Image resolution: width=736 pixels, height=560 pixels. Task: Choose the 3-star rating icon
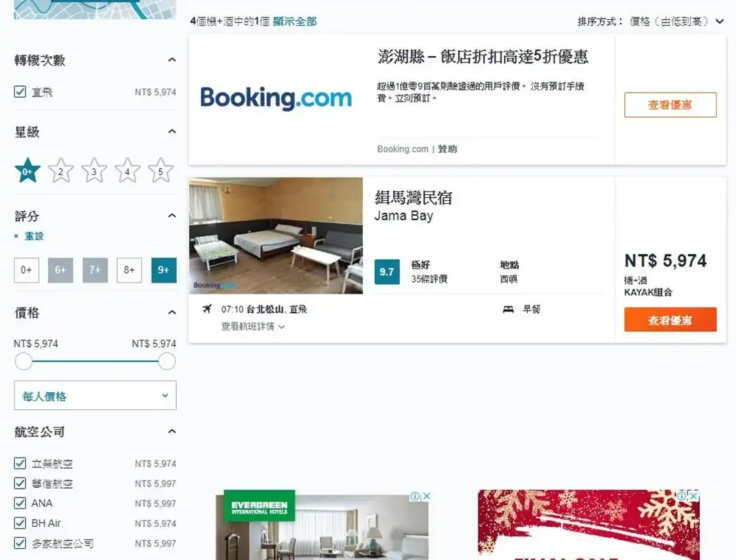(93, 171)
